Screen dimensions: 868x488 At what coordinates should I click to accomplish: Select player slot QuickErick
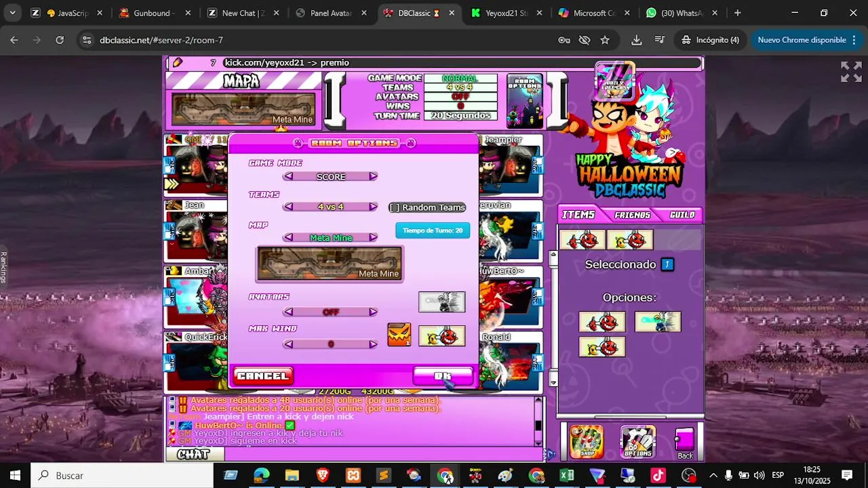(197, 363)
